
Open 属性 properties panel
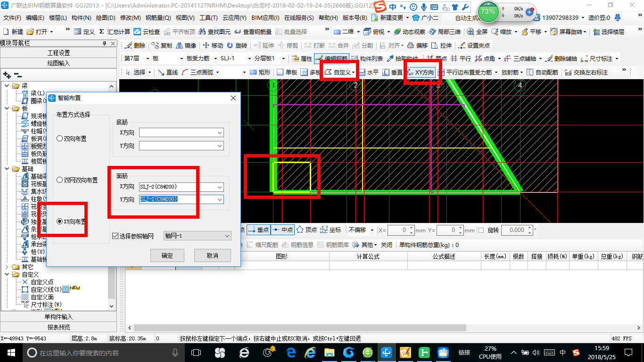[x=302, y=59]
